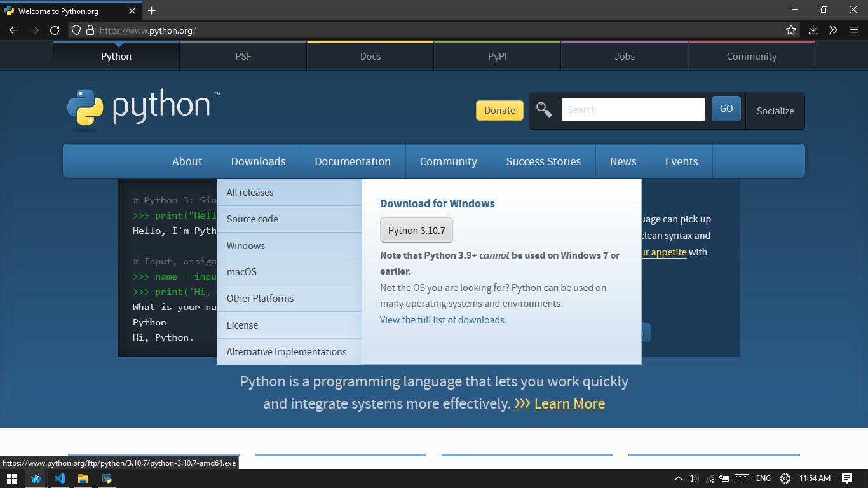Open the About navigation menu
Image resolution: width=868 pixels, height=488 pixels.
[x=187, y=161]
